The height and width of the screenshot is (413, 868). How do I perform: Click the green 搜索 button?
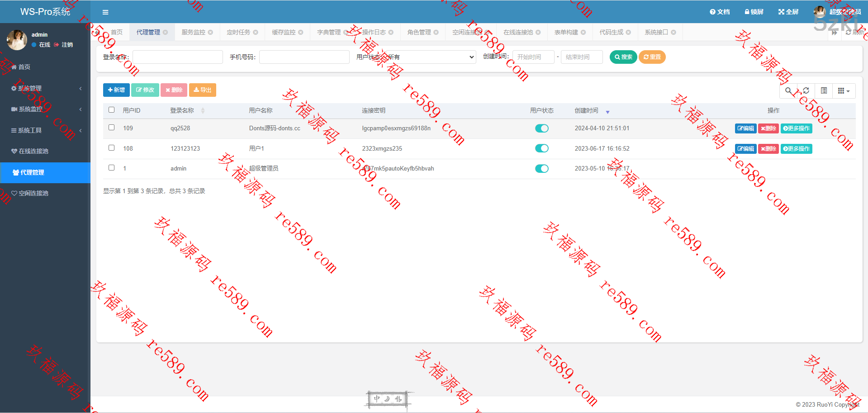click(623, 57)
